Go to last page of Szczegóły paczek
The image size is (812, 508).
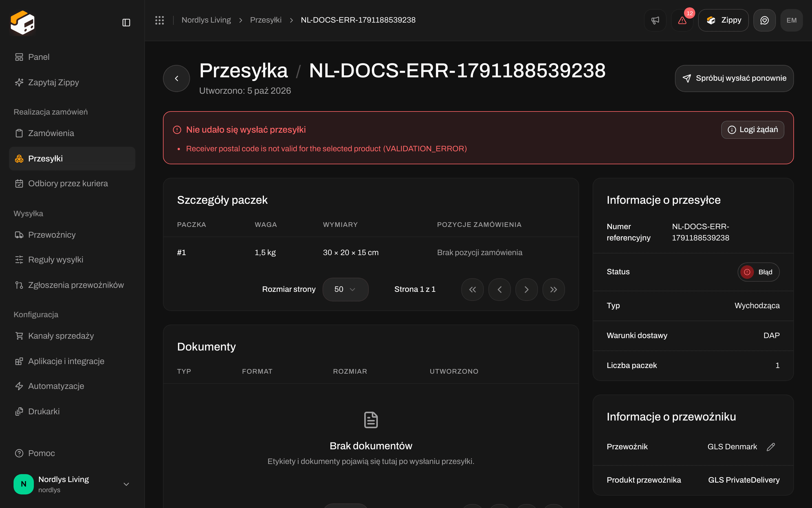click(554, 289)
